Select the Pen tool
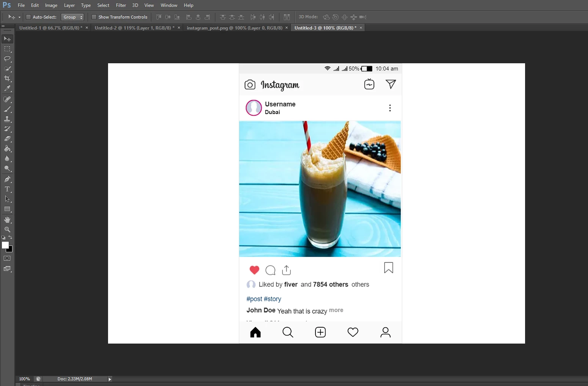This screenshot has height=386, width=588. coord(7,179)
